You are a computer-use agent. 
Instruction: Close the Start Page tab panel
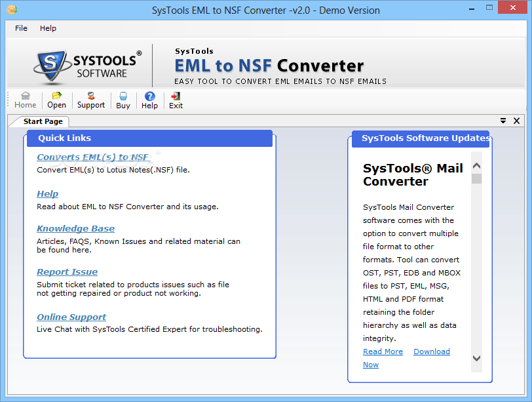coord(516,121)
